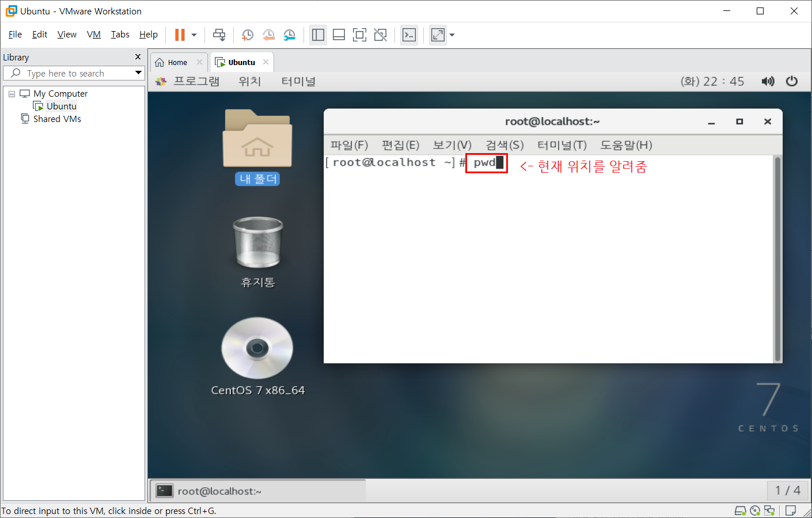Open the library search dropdown arrow

[x=138, y=73]
